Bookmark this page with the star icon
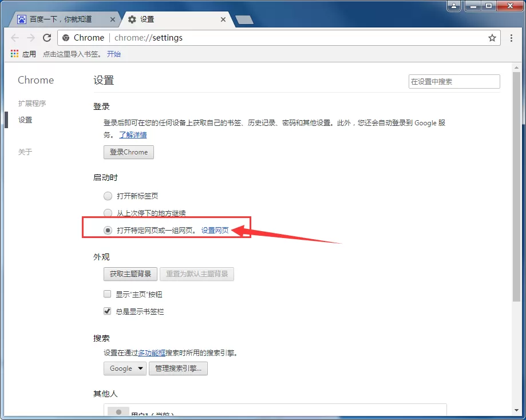This screenshot has height=420, width=526. 492,38
